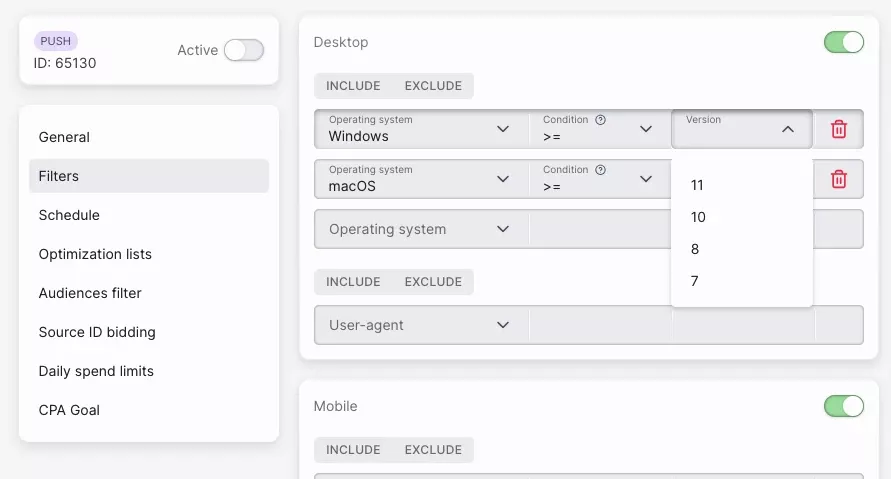Open Condition dropdown in macOS row
891x479 pixels.
point(600,179)
